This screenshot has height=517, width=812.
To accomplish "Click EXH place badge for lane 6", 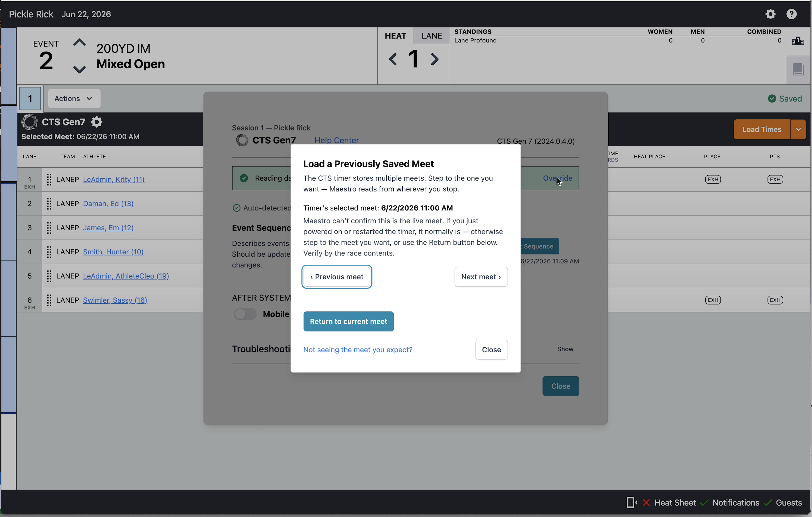I will point(713,300).
